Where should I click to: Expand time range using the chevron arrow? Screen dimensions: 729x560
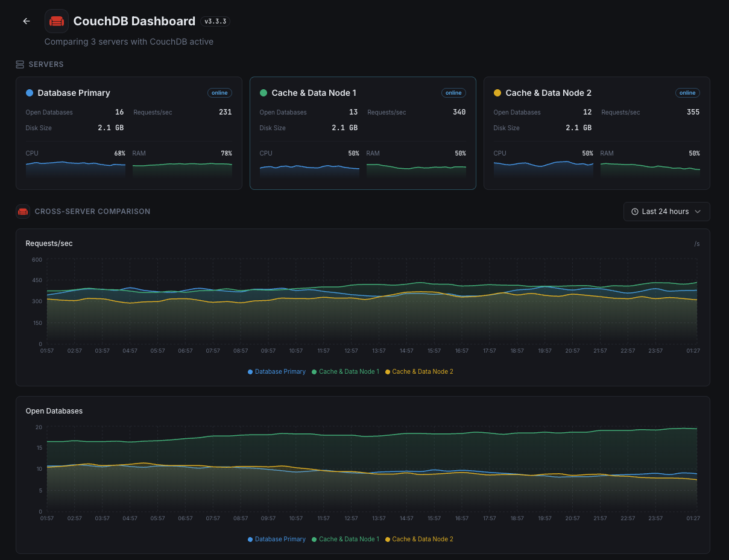coord(698,212)
